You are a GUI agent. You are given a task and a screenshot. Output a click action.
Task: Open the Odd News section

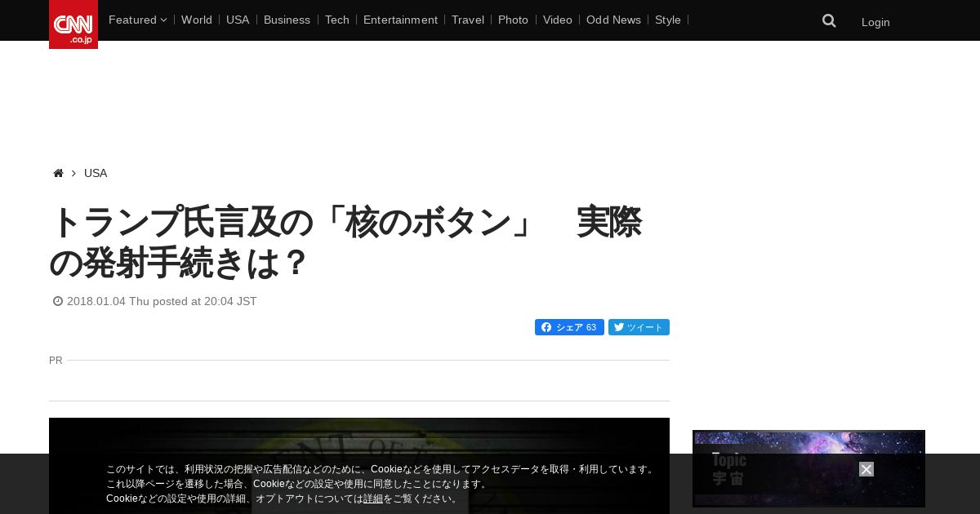[x=613, y=20]
